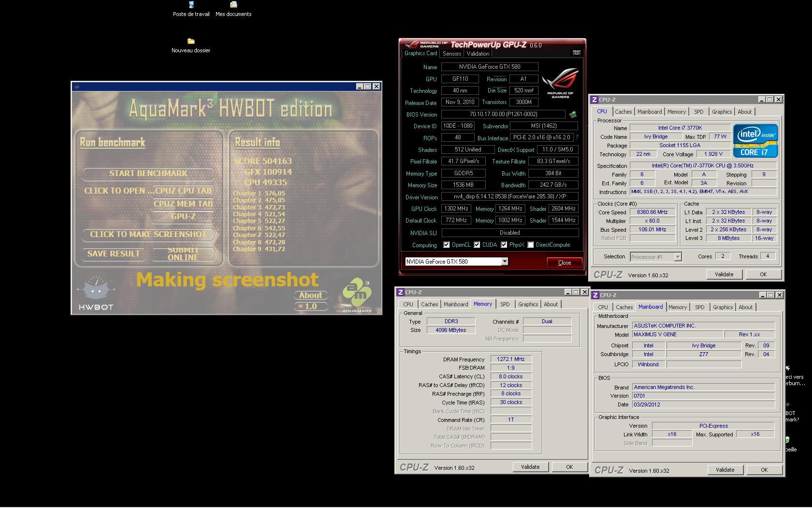This screenshot has width=812, height=508.
Task: Click the Chapter 1 576,05 result line
Action: point(259,193)
